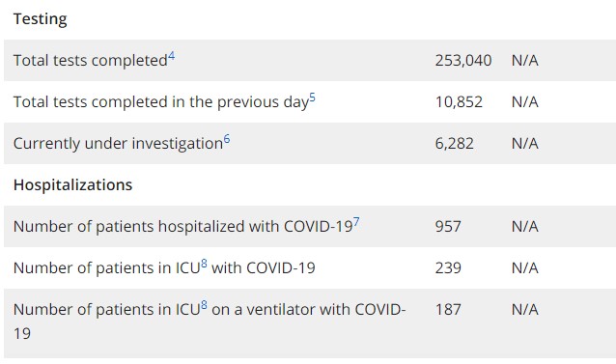Open footnote 4 link after Total tests completed

pos(171,57)
